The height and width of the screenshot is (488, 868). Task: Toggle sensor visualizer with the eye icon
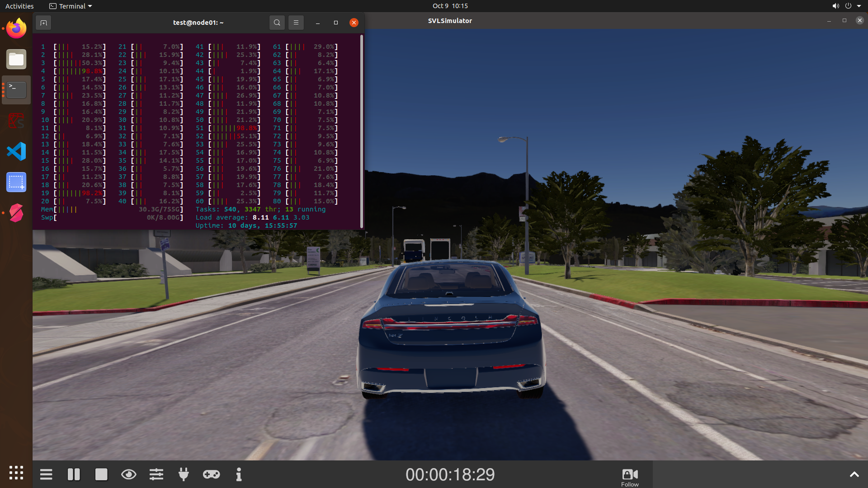129,474
